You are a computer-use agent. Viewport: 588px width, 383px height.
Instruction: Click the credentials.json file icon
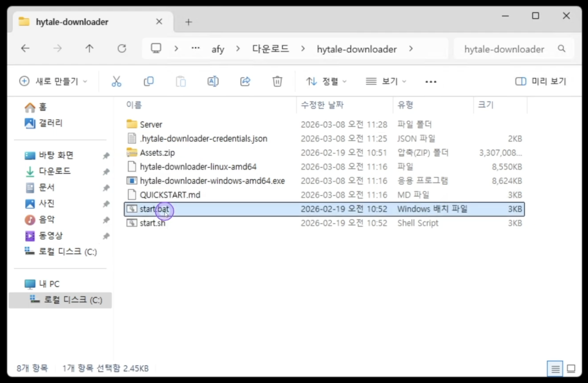132,139
